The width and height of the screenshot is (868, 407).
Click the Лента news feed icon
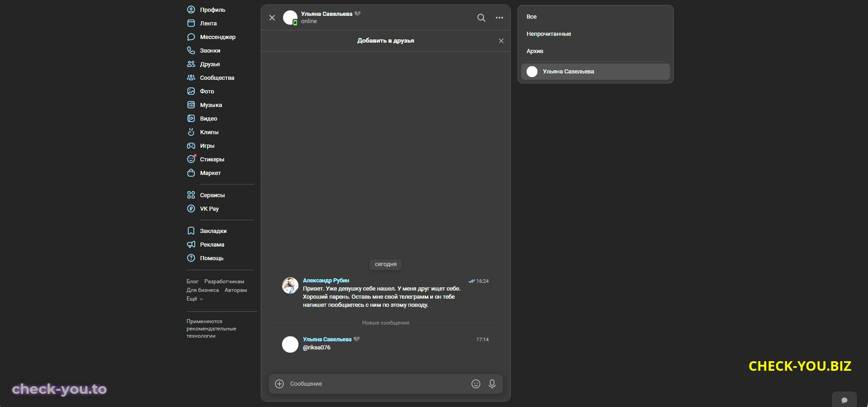click(191, 23)
